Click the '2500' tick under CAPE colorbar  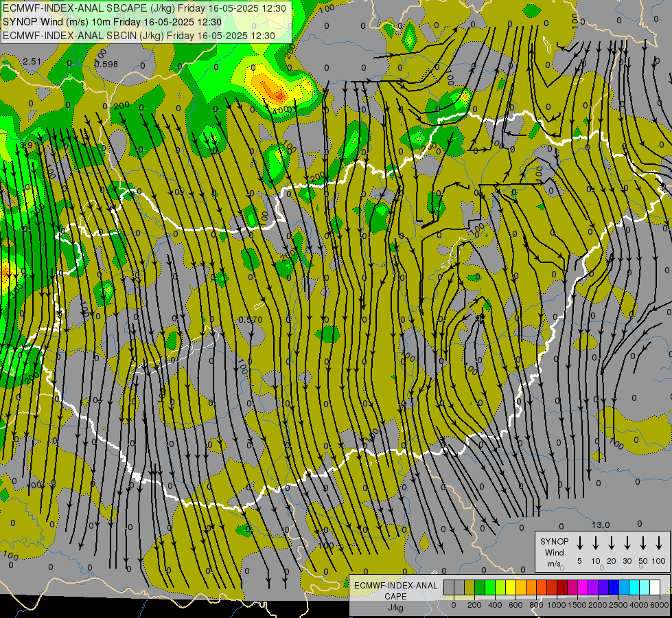click(x=618, y=605)
